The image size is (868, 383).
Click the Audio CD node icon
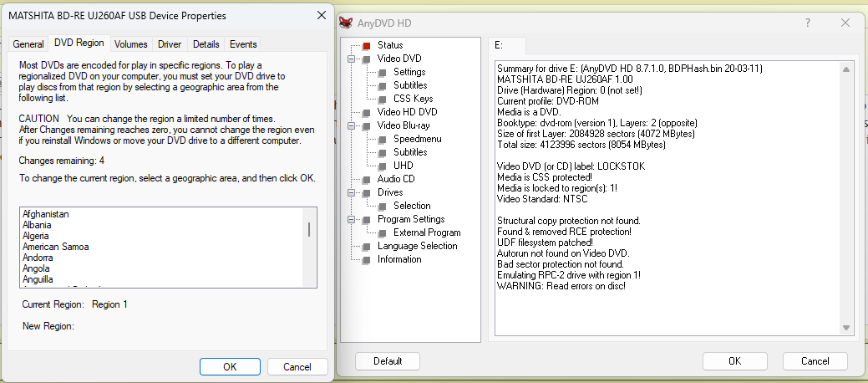click(366, 179)
